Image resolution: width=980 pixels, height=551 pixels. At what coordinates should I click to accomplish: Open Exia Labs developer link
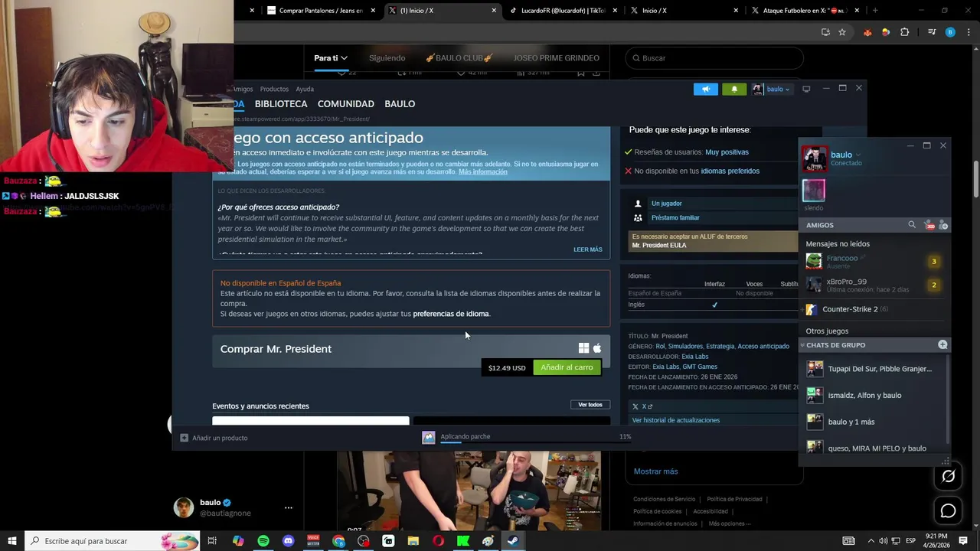tap(695, 357)
